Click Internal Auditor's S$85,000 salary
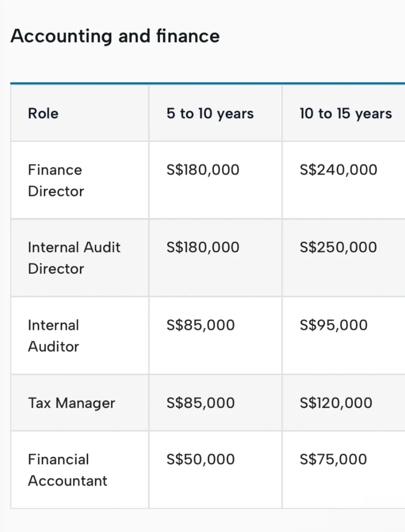This screenshot has width=405, height=532. click(201, 325)
